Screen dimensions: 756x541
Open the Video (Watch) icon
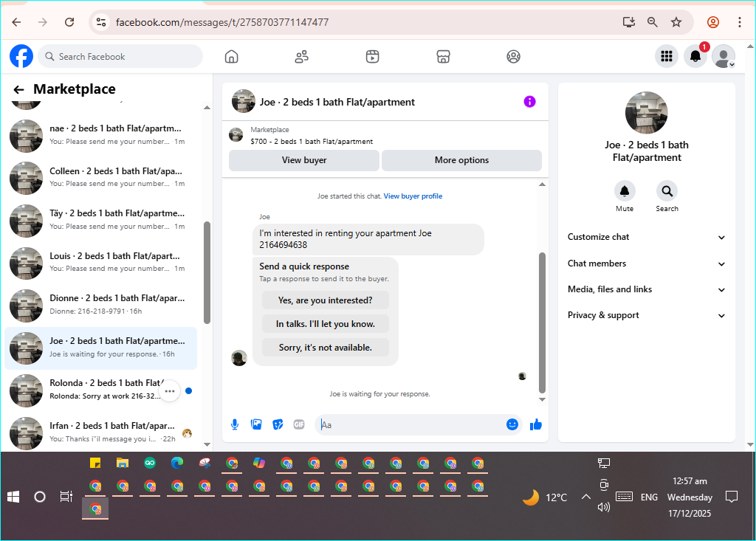(x=372, y=56)
